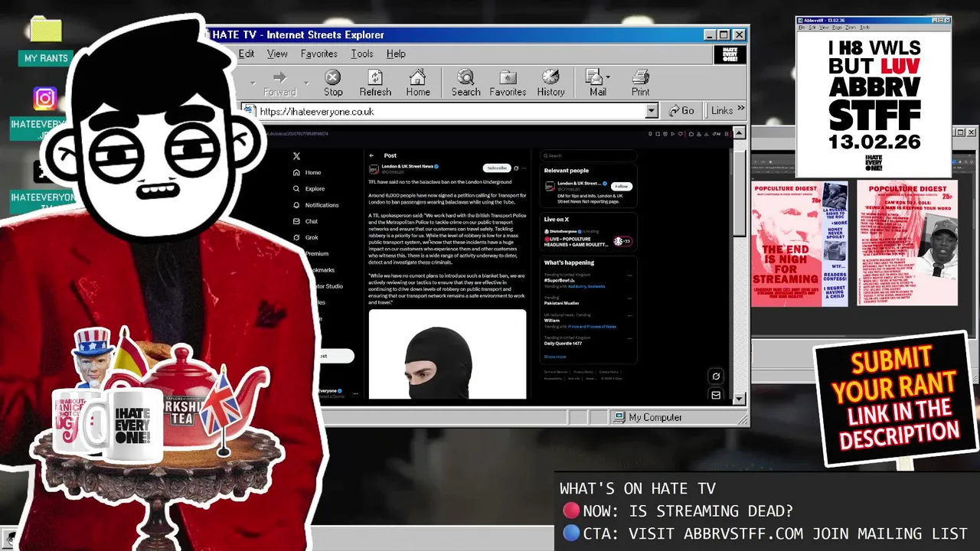
Task: Open more options for Daily Quordle trend
Action: (x=630, y=337)
